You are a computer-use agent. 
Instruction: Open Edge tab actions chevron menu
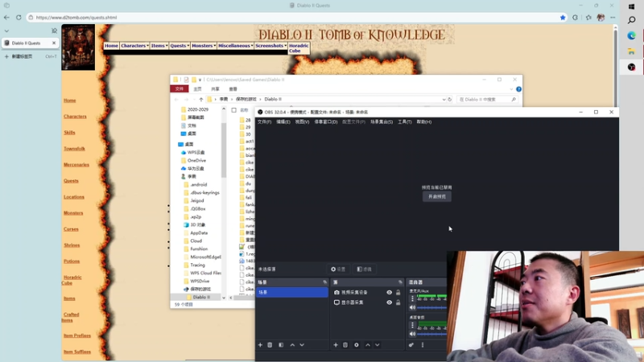pos(6,31)
